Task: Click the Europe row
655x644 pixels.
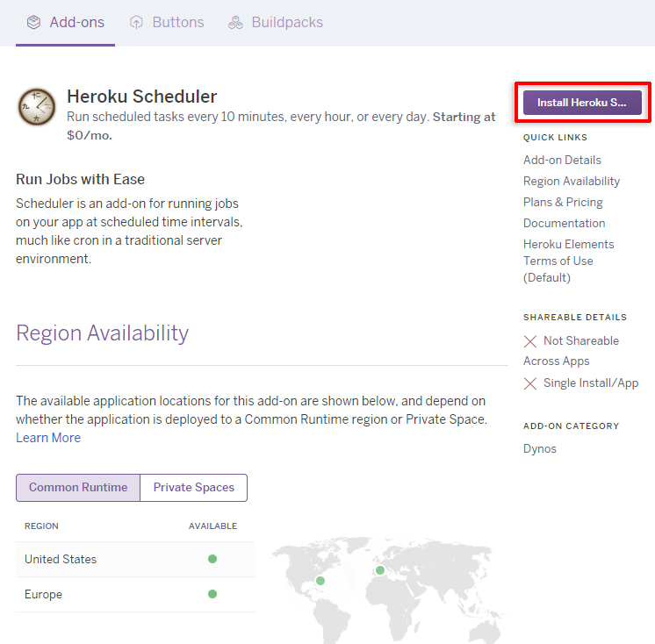Action: pos(136,594)
